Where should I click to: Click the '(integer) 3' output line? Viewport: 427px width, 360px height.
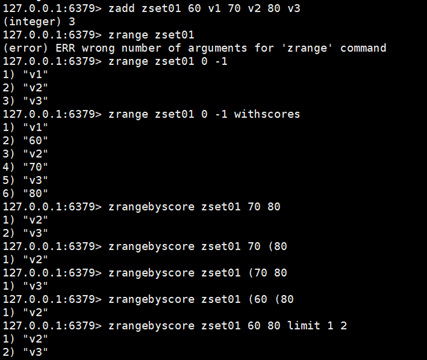click(x=39, y=22)
